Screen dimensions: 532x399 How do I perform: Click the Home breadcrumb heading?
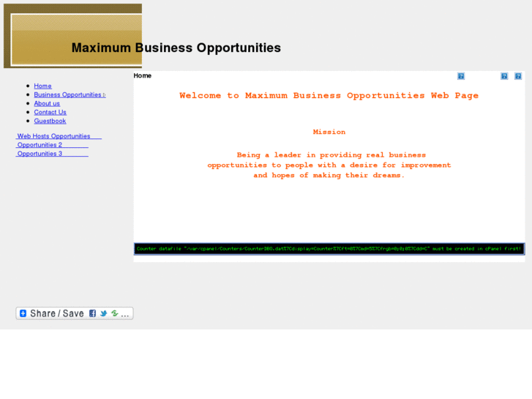point(143,75)
